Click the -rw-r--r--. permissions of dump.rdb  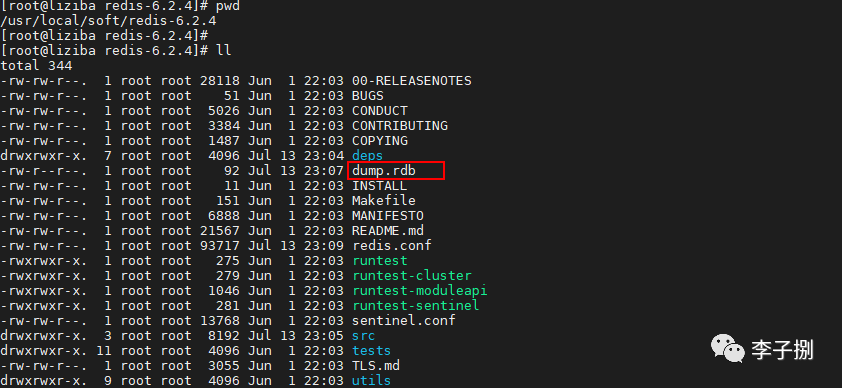click(x=44, y=171)
